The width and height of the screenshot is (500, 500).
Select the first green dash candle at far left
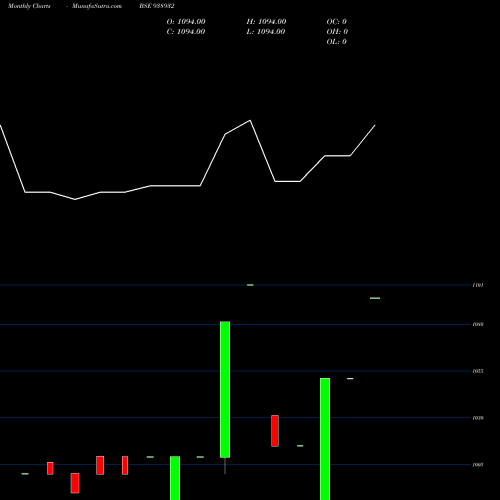pos(25,474)
